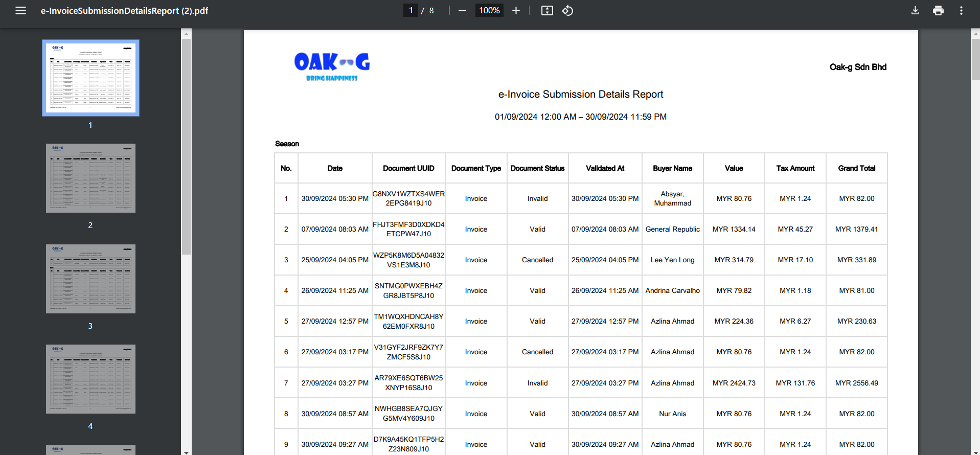Viewport: 980px width, 455px height.
Task: Click UUID 'G8NXV1WZTXS4WER2EPG8419J10'
Action: [408, 198]
